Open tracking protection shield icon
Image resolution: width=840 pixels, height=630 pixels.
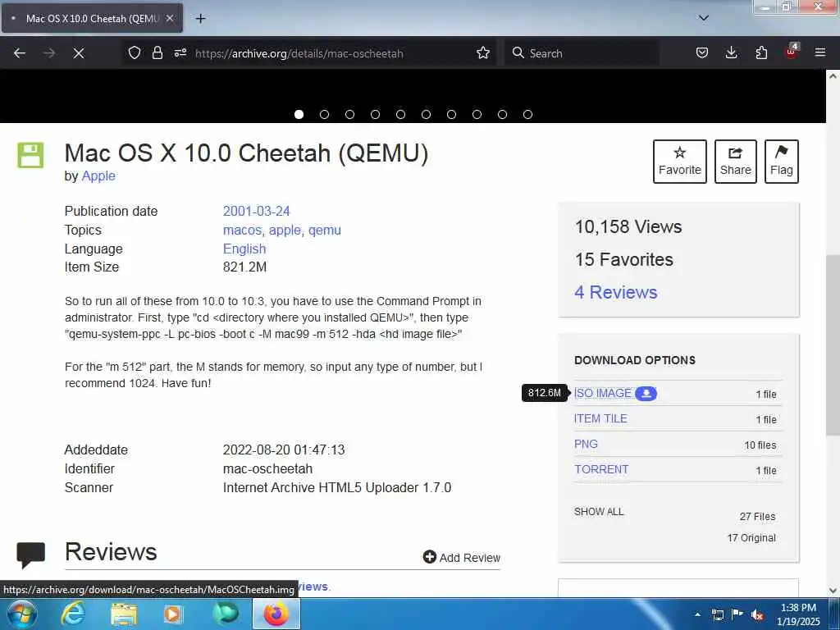[135, 52]
